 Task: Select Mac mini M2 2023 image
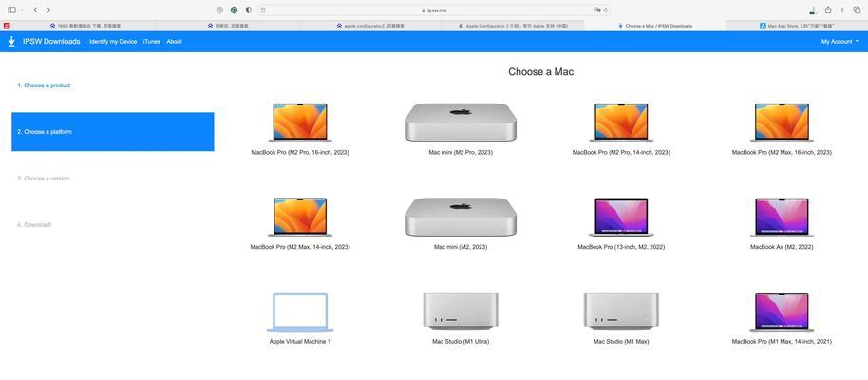pos(461,218)
